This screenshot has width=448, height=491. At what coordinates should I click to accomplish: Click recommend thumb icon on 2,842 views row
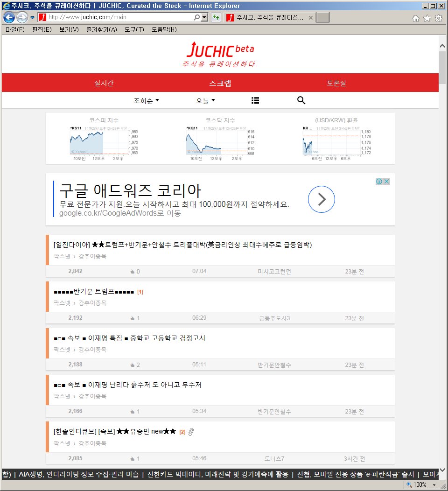(x=133, y=272)
